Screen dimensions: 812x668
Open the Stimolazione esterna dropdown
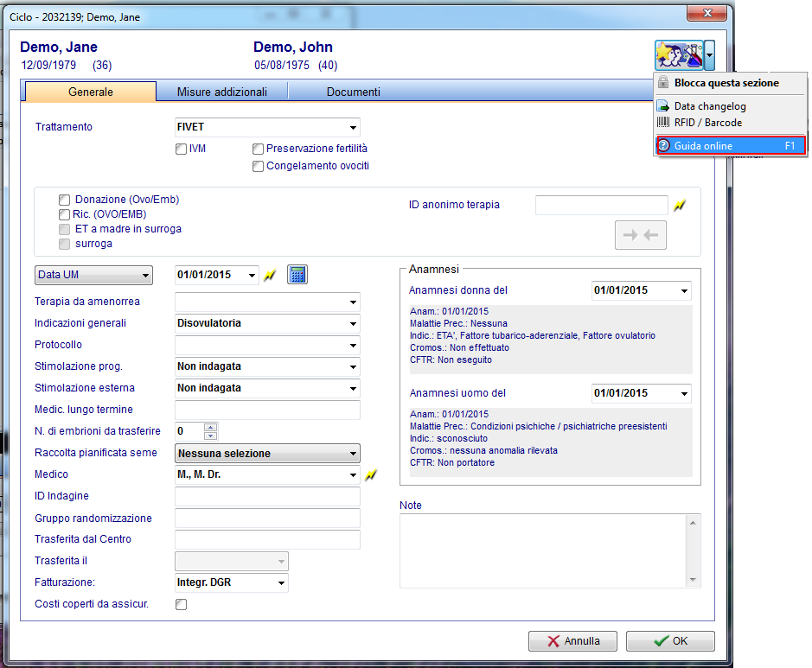(267, 389)
